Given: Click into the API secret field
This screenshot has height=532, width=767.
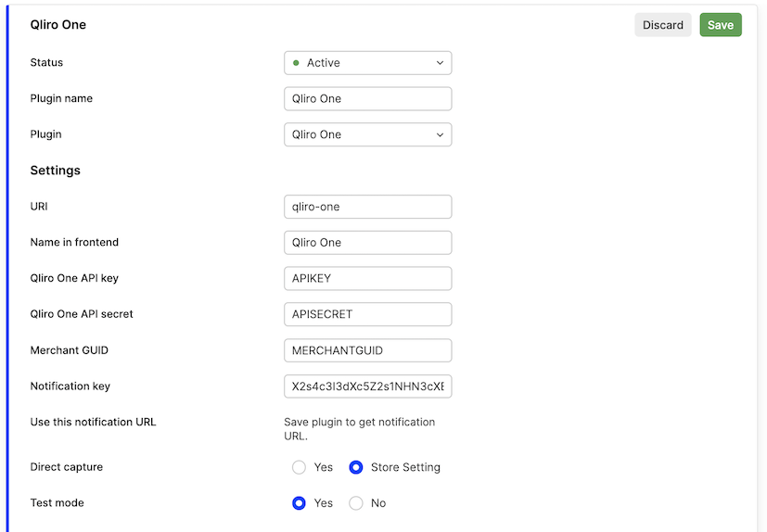Looking at the screenshot, I should [367, 314].
